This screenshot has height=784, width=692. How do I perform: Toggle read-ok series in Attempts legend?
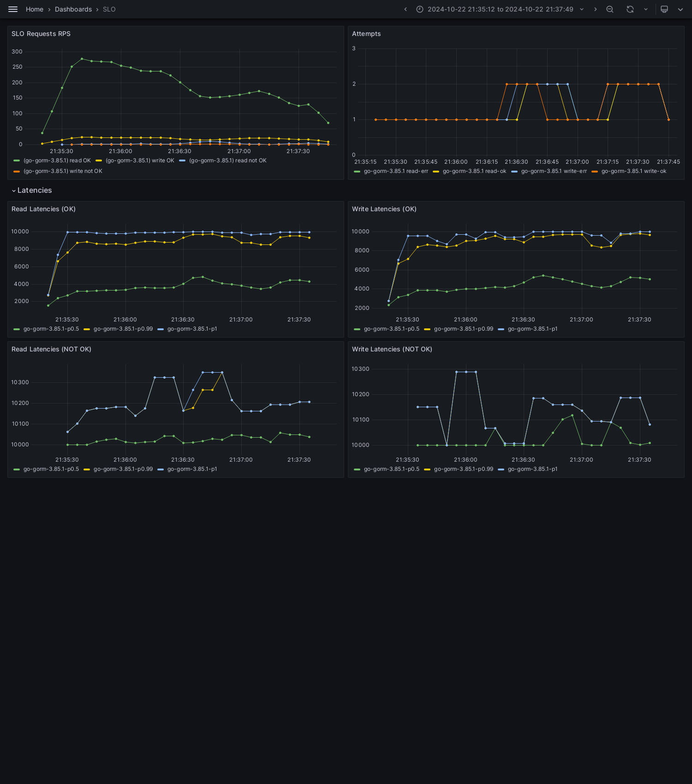pos(474,171)
